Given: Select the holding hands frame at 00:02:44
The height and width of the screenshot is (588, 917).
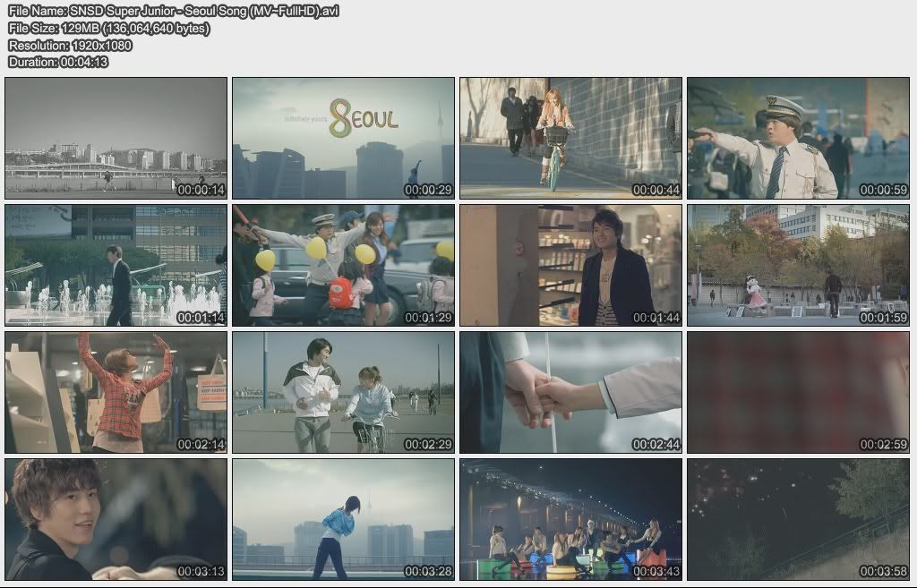Looking at the screenshot, I should (x=570, y=392).
